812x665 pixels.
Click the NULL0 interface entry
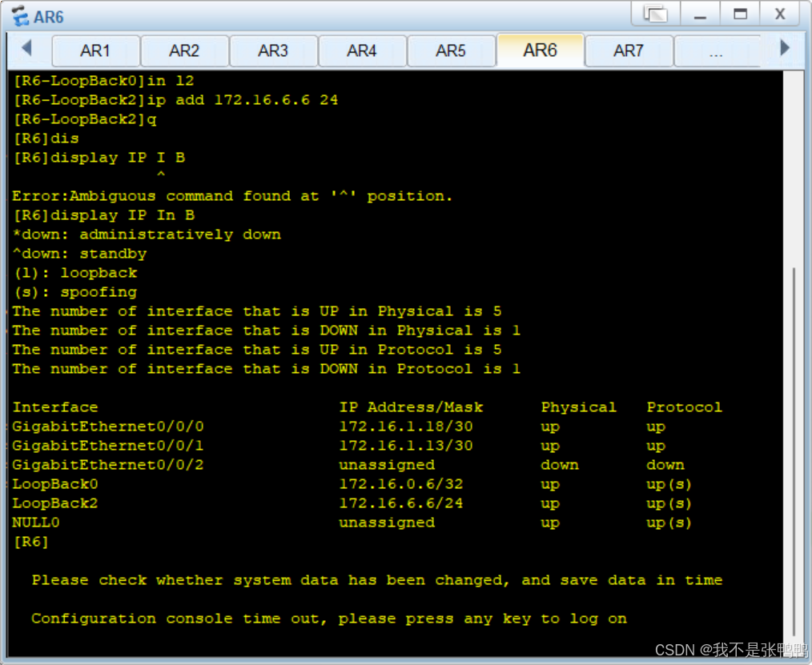click(36, 523)
